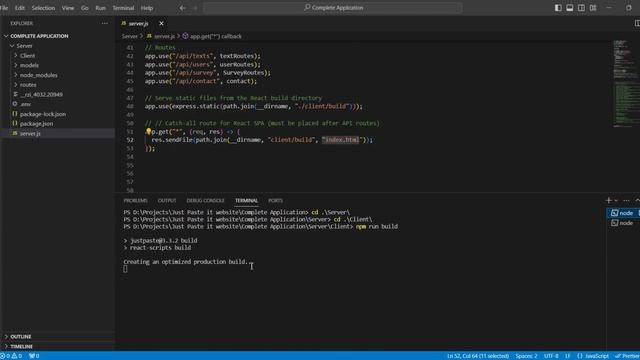Open the launch profile dropdown arrow
The width and height of the screenshot is (640, 360).
click(x=616, y=200)
